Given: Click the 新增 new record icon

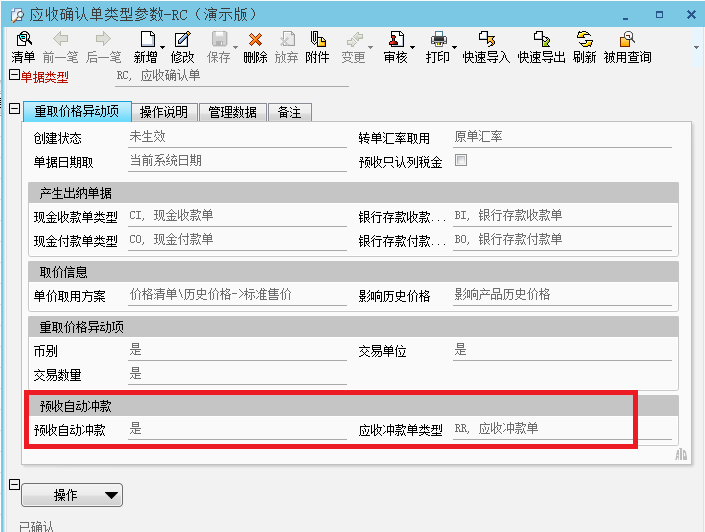Looking at the screenshot, I should coord(147,40).
